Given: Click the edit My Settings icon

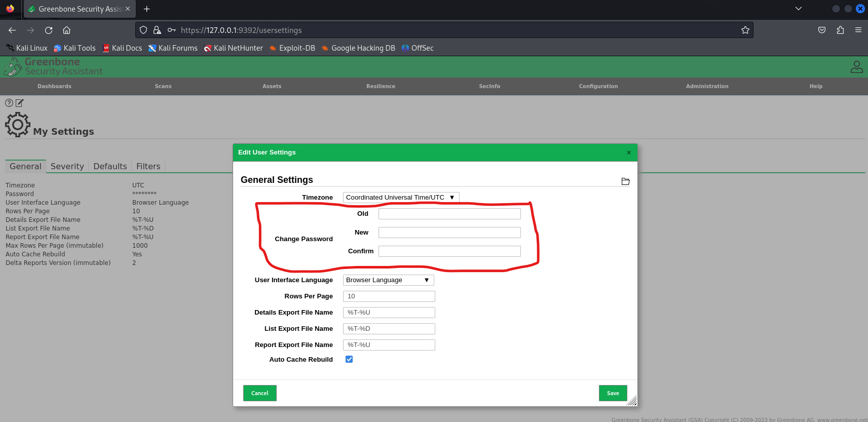Looking at the screenshot, I should point(19,103).
